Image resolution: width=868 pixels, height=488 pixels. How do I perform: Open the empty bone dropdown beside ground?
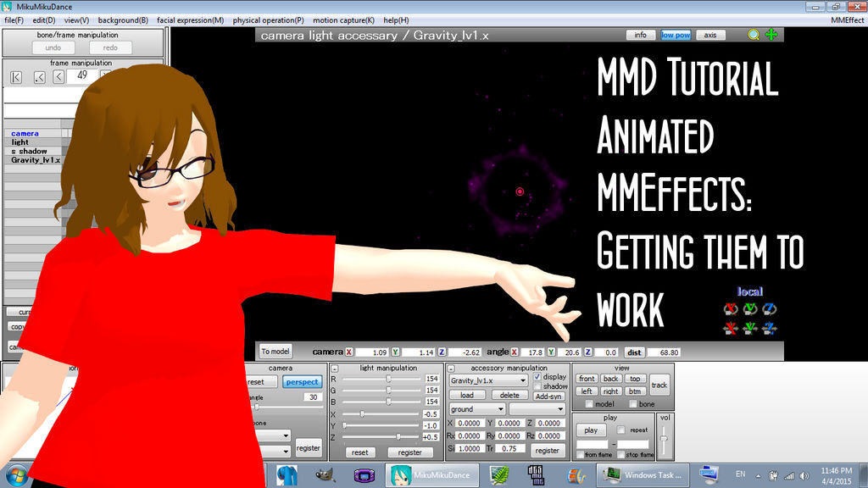pyautogui.click(x=537, y=409)
